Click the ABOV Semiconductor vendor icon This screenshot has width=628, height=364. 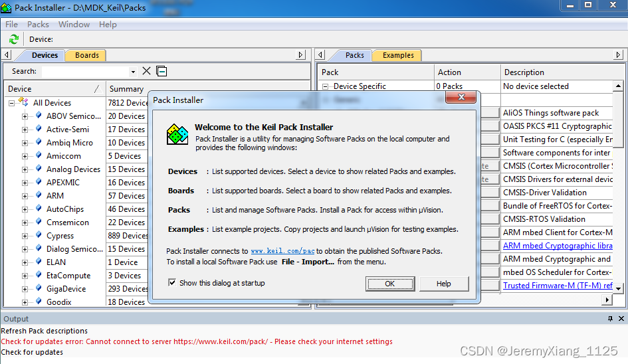pyautogui.click(x=39, y=116)
